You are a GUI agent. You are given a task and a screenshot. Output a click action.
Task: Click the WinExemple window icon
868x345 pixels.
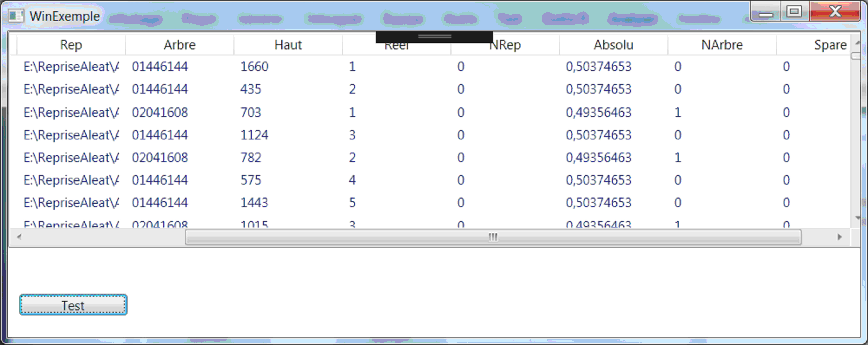click(x=15, y=16)
